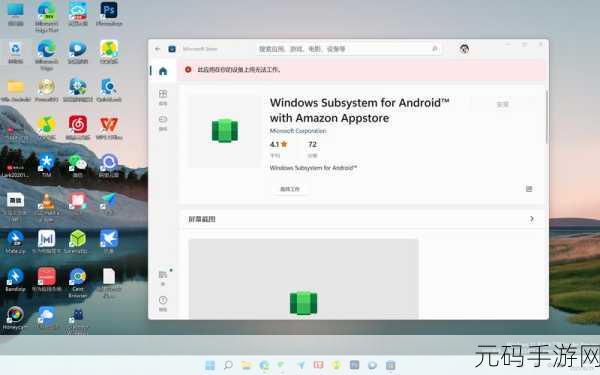This screenshot has height=375, width=600.
Task: Select Microsoft Edge Dev desktop icon
Action: pyautogui.click(x=47, y=17)
